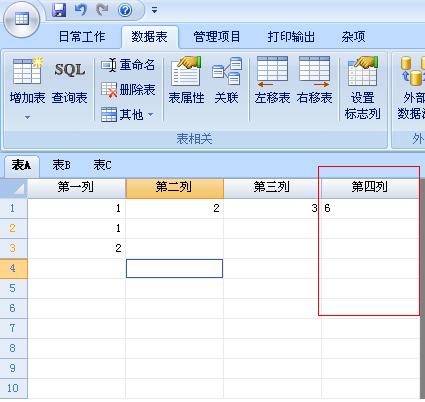
Task: Open the quick access toolbar customize dropdown
Action: (154, 10)
